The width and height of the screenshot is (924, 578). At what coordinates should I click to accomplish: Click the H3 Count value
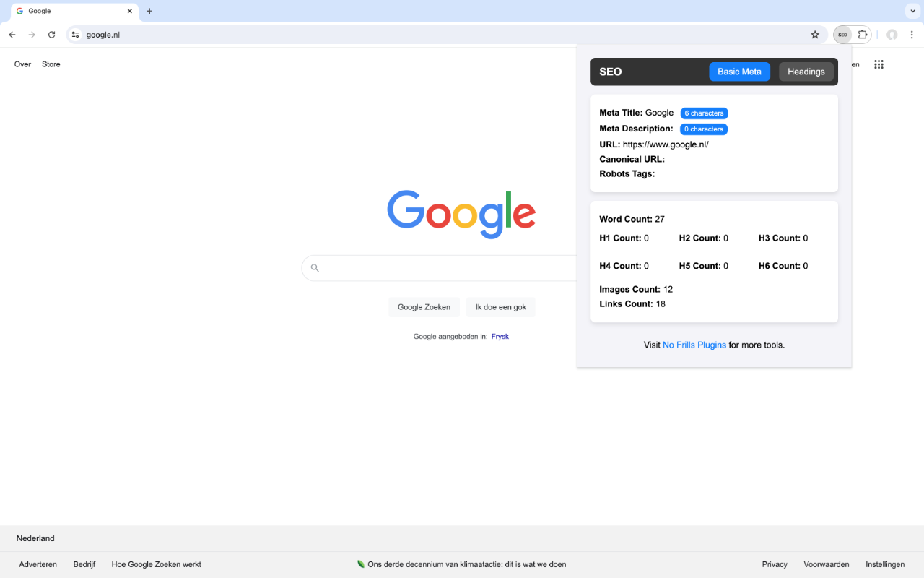click(805, 238)
